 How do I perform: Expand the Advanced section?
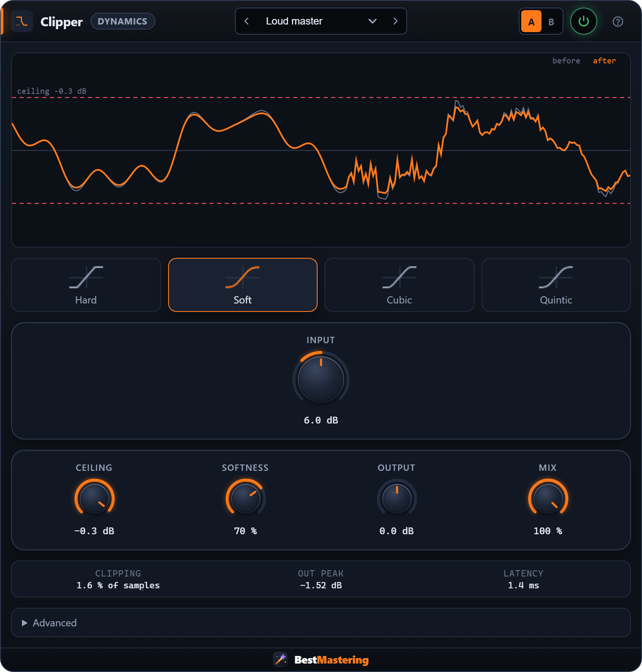[321, 623]
